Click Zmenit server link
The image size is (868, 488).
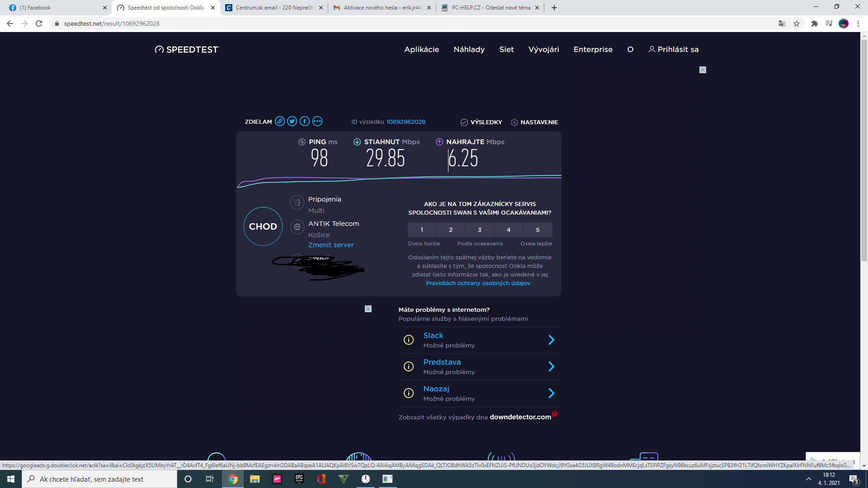[x=330, y=245]
